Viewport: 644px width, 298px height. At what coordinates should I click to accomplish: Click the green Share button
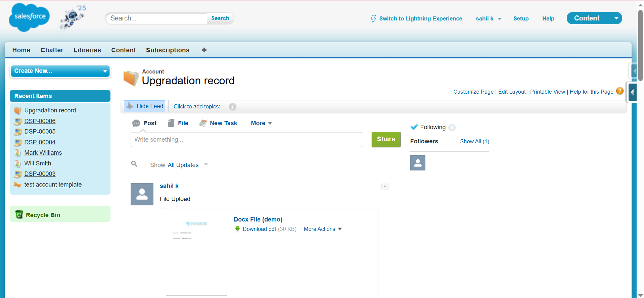[x=386, y=139]
